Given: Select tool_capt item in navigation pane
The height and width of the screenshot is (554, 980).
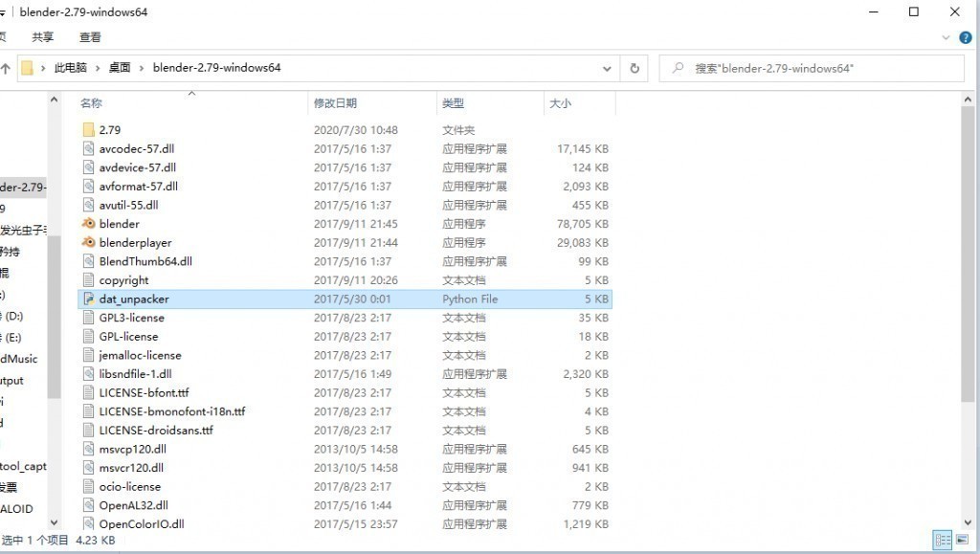Looking at the screenshot, I should (x=23, y=467).
